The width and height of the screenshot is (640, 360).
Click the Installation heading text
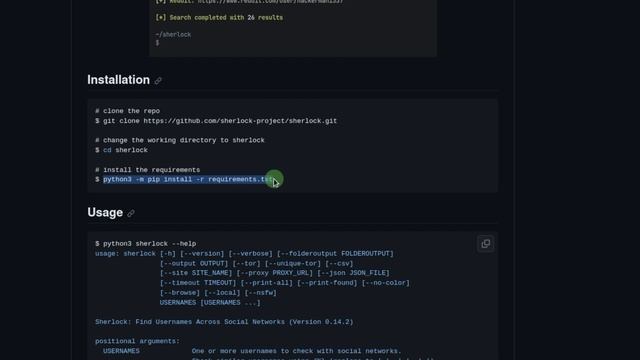[x=118, y=80]
